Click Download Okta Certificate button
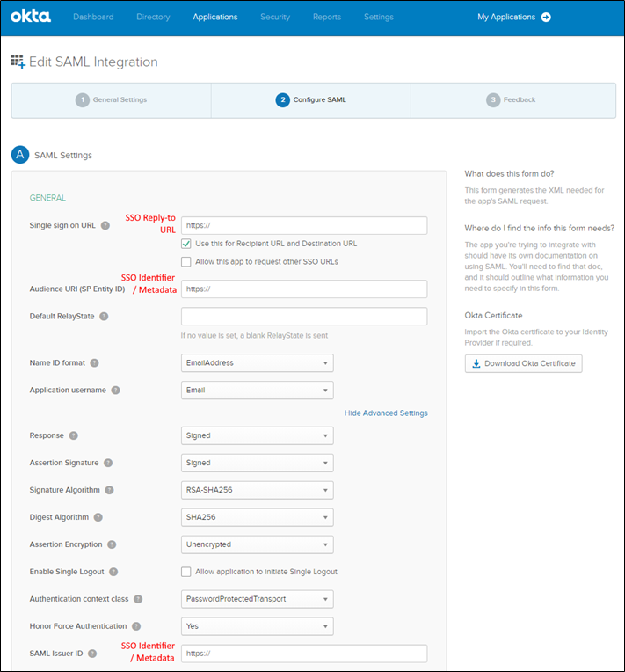625x672 pixels. click(524, 363)
